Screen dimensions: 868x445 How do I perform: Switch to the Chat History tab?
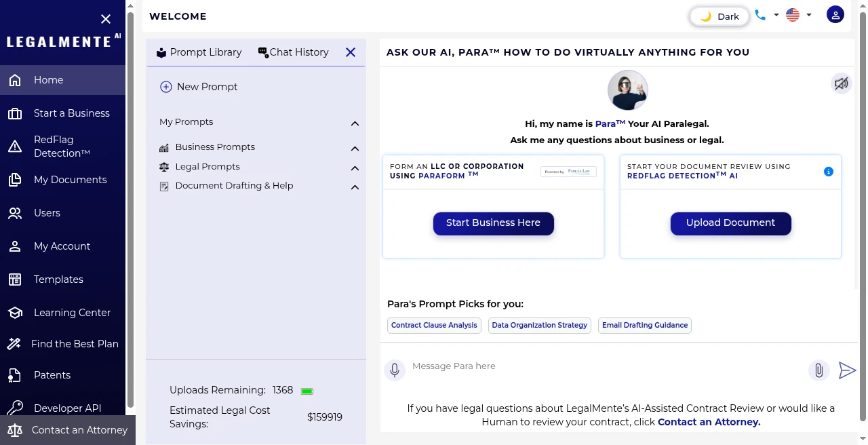[294, 52]
